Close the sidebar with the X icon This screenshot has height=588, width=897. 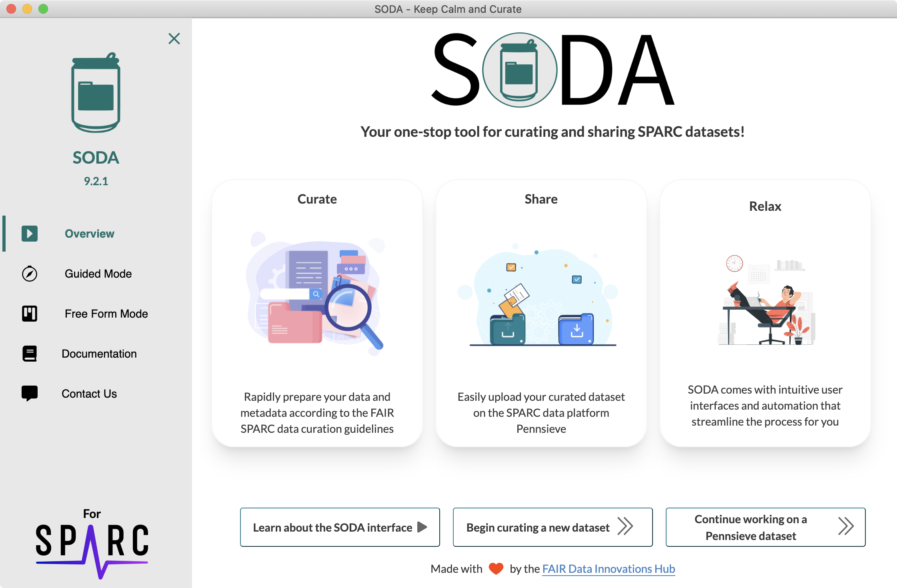(174, 38)
